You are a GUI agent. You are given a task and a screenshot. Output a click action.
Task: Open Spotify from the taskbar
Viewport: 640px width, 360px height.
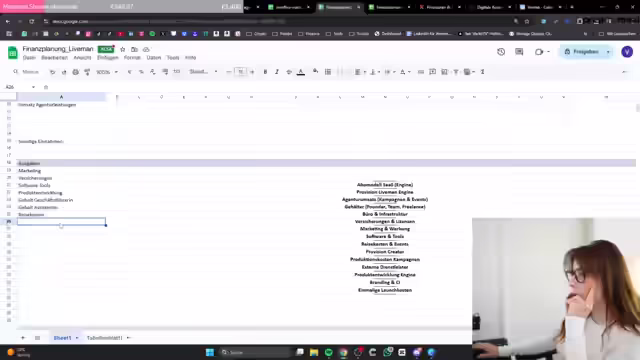click(329, 352)
